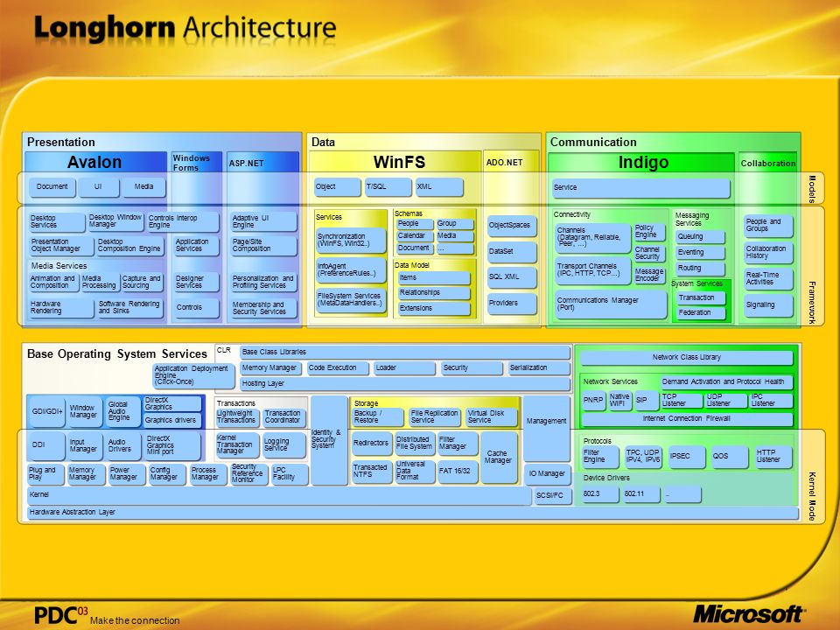
Task: Click the Indigo header box
Action: click(640, 162)
